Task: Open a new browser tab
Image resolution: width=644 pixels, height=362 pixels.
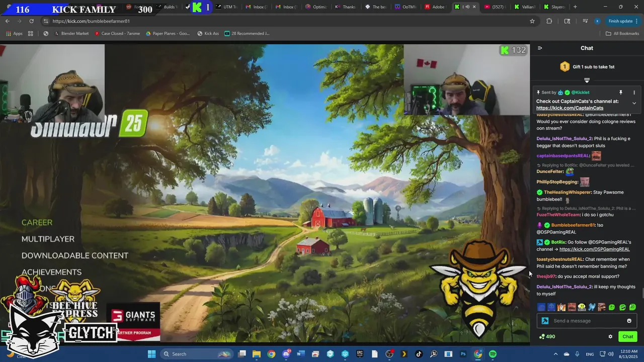Action: (575, 7)
